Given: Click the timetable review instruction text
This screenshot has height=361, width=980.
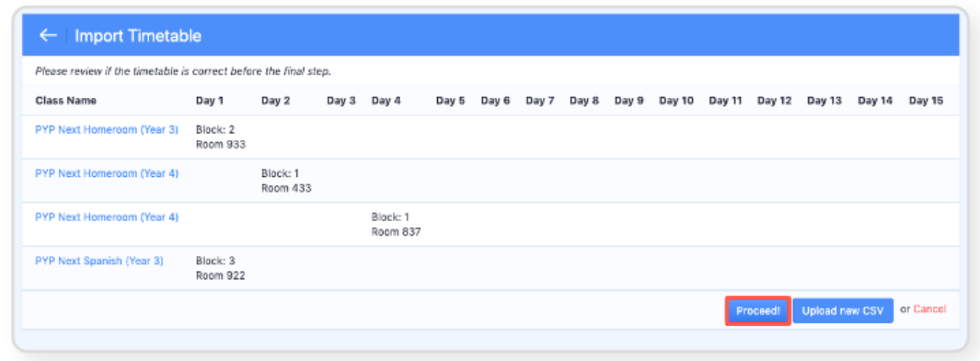Looking at the screenshot, I should (x=183, y=72).
